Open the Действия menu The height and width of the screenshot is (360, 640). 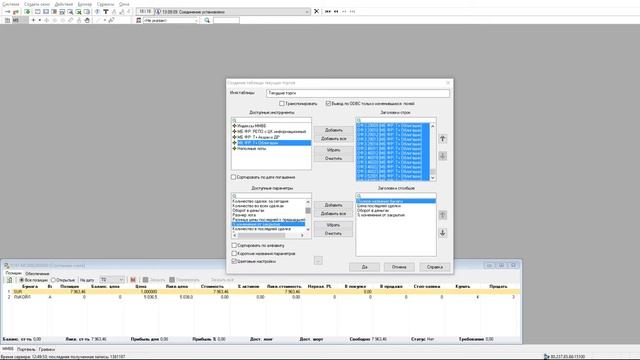point(63,4)
